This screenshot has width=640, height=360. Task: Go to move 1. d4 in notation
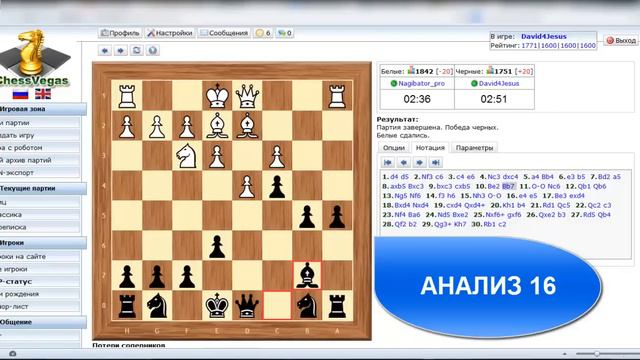click(x=394, y=177)
